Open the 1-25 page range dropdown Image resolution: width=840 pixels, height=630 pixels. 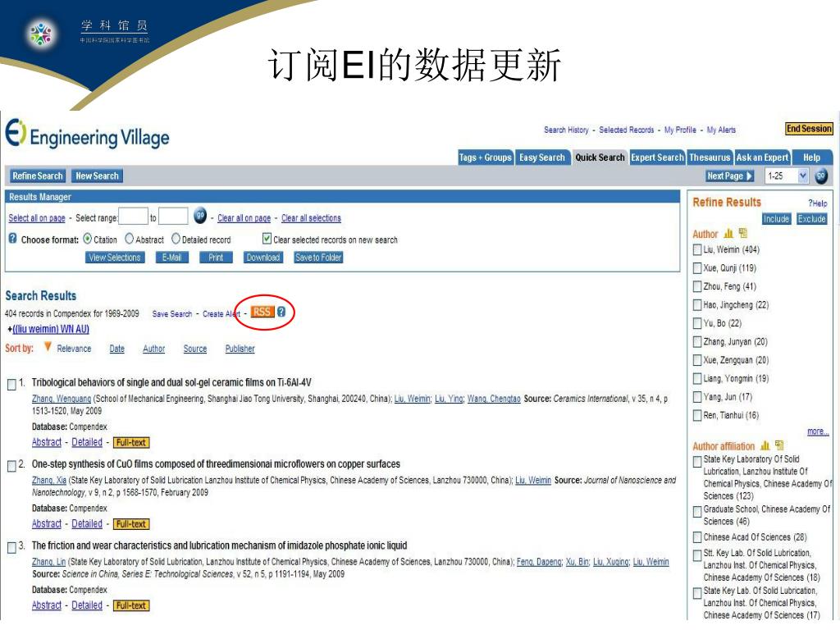[x=787, y=176]
